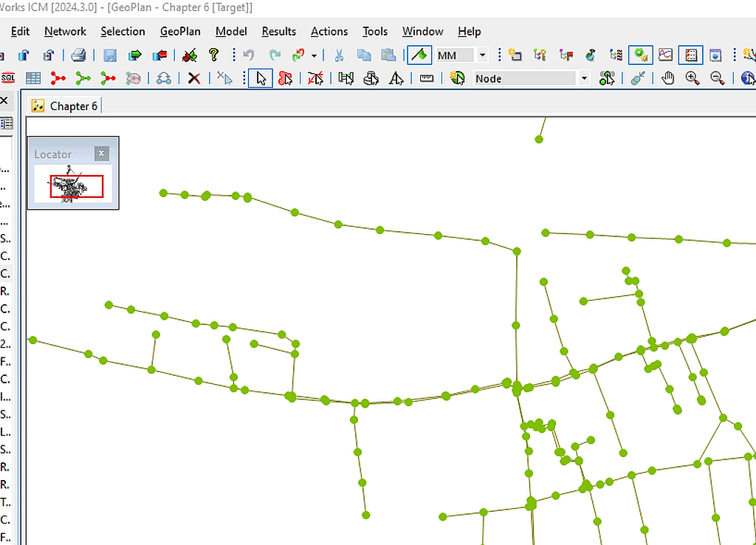Activate the arrow Select tool

(261, 78)
